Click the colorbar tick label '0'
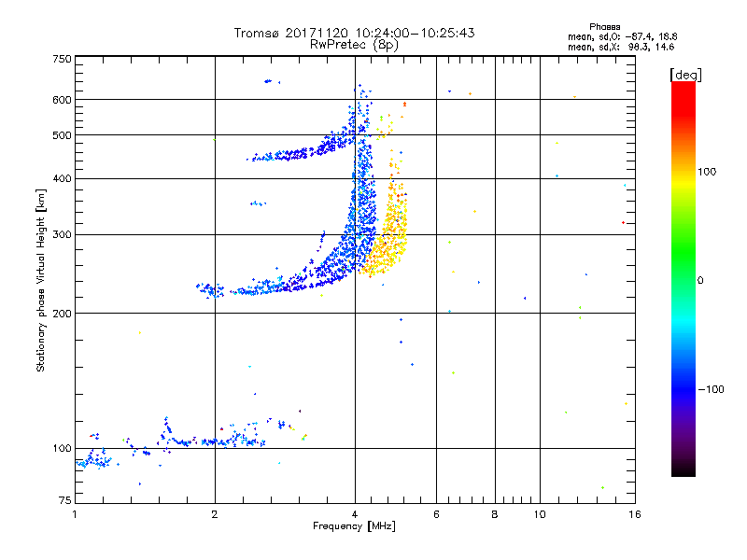This screenshot has height=560, width=747. tap(700, 281)
